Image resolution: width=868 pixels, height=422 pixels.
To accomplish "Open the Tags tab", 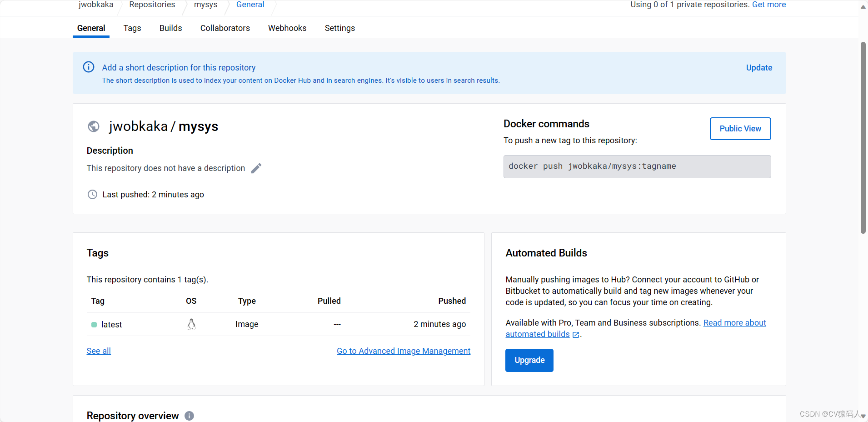I will [x=132, y=28].
